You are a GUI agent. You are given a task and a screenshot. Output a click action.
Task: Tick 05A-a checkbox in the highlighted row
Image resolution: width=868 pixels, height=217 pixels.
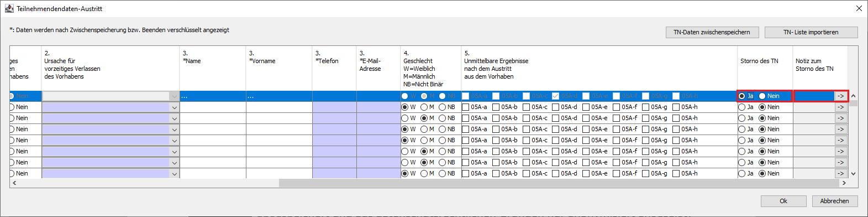(x=466, y=96)
